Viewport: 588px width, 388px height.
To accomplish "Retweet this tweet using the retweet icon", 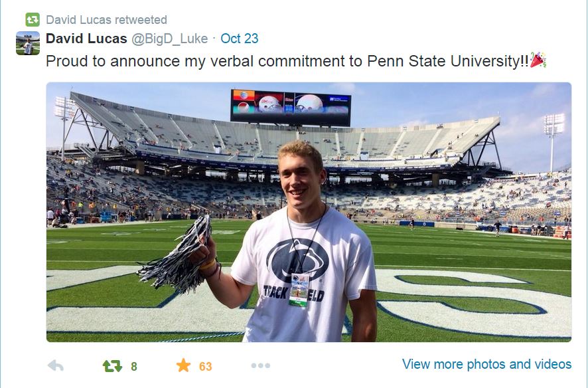I will 112,365.
